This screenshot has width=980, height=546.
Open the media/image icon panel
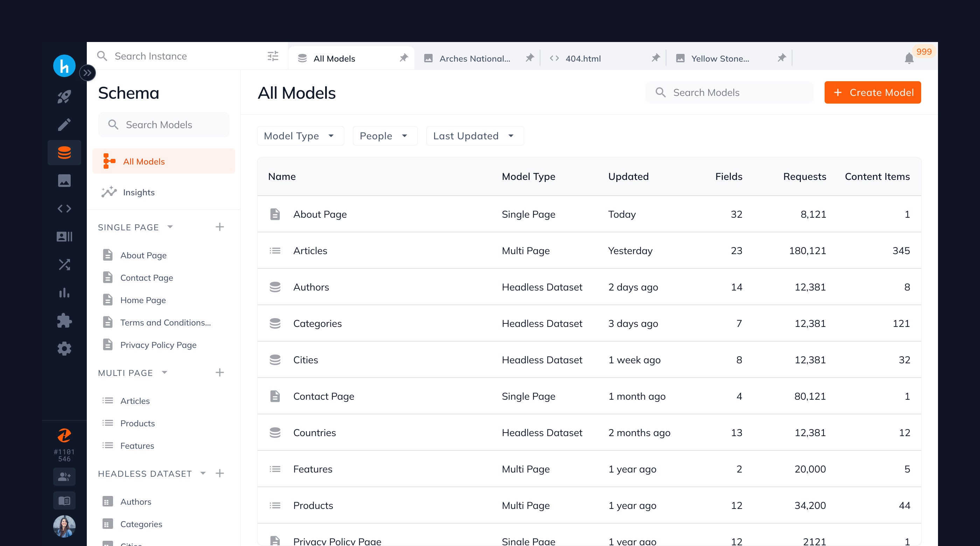[64, 180]
